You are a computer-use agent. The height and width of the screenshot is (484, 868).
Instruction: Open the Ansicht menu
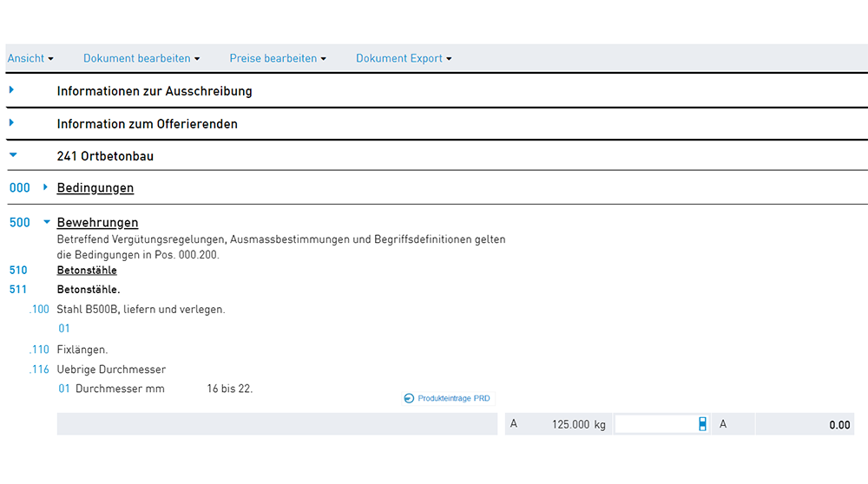pyautogui.click(x=30, y=58)
